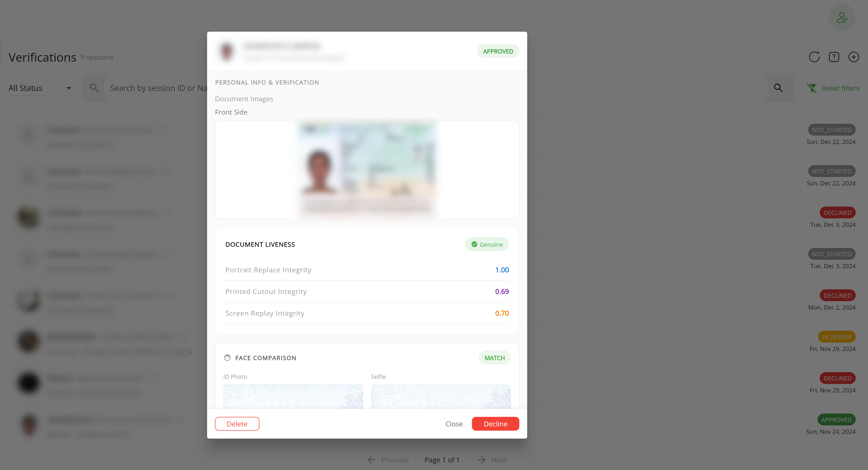Click the refresh sessions icon
This screenshot has width=868, height=470.
[x=814, y=57]
